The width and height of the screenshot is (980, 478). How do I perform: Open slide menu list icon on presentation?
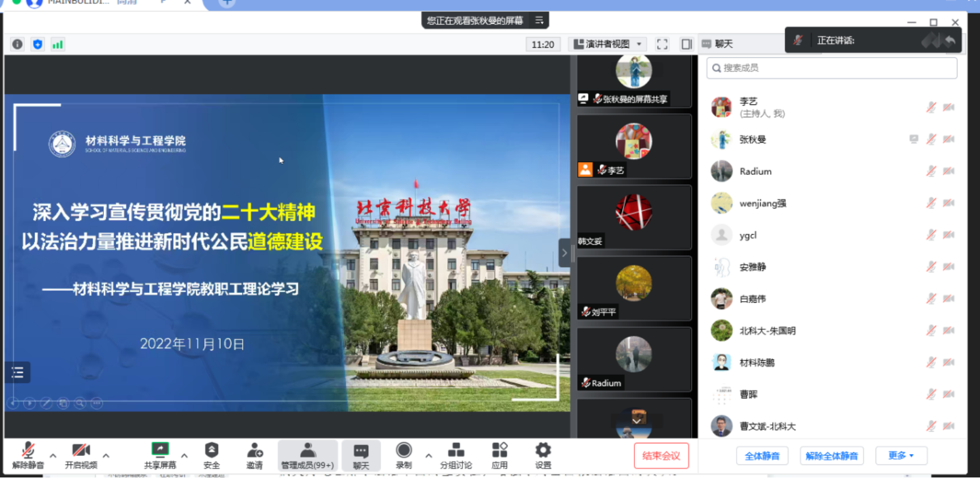click(x=18, y=373)
